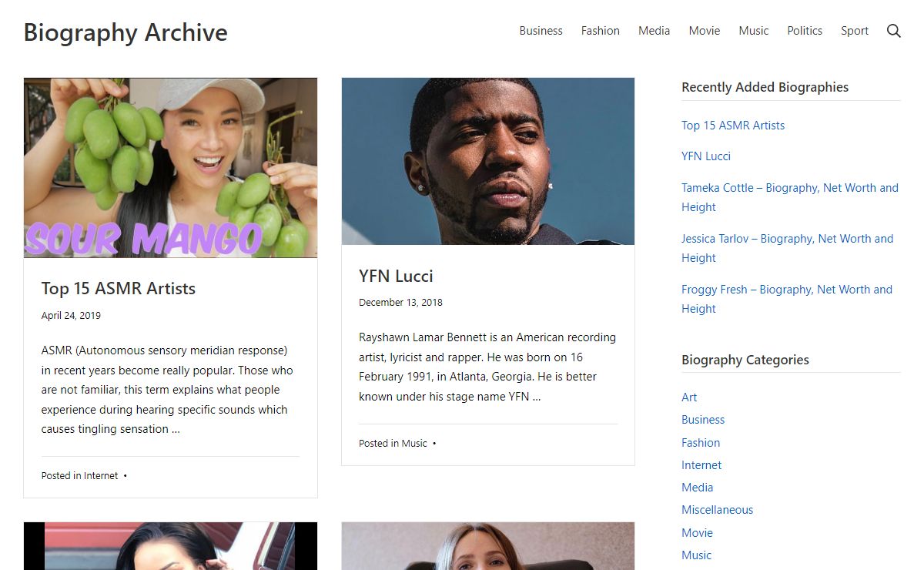Click the Rayshawn Lamar Bennett excerpt text
Image resolution: width=924 pixels, height=570 pixels.
coord(487,367)
